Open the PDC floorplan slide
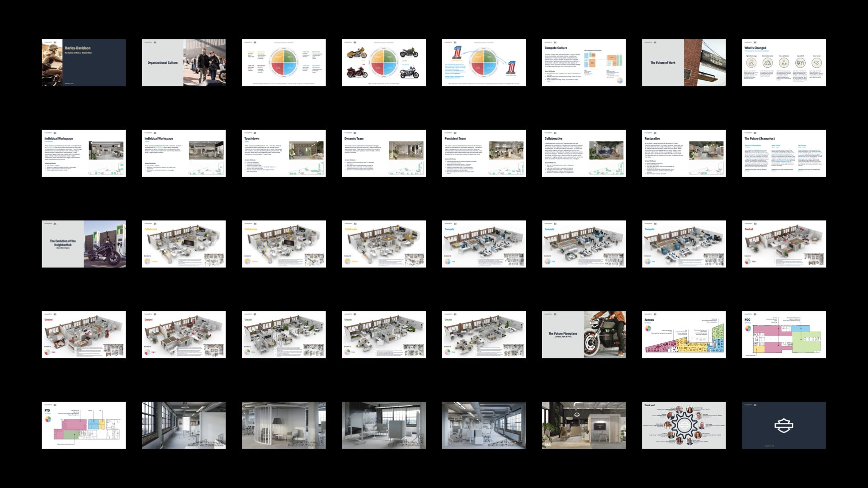Image resolution: width=868 pixels, height=488 pixels. pos(784,334)
